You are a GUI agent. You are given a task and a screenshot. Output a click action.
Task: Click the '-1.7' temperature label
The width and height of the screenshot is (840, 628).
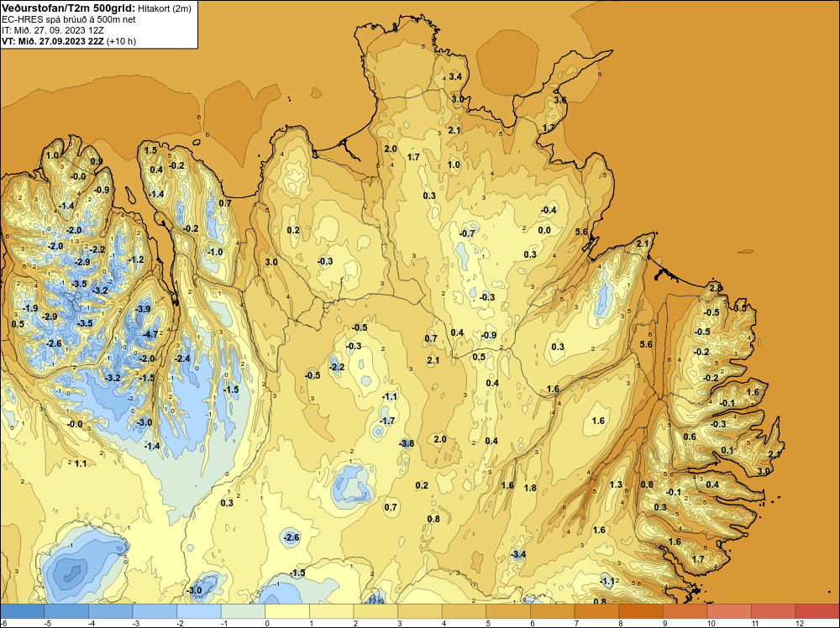[387, 421]
